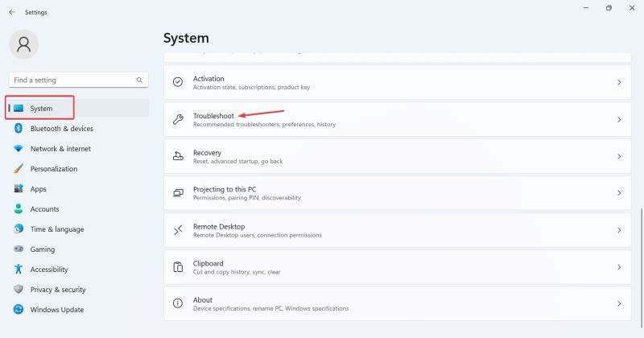Click the Remote Desktop icon
This screenshot has width=644, height=338.
tap(178, 230)
